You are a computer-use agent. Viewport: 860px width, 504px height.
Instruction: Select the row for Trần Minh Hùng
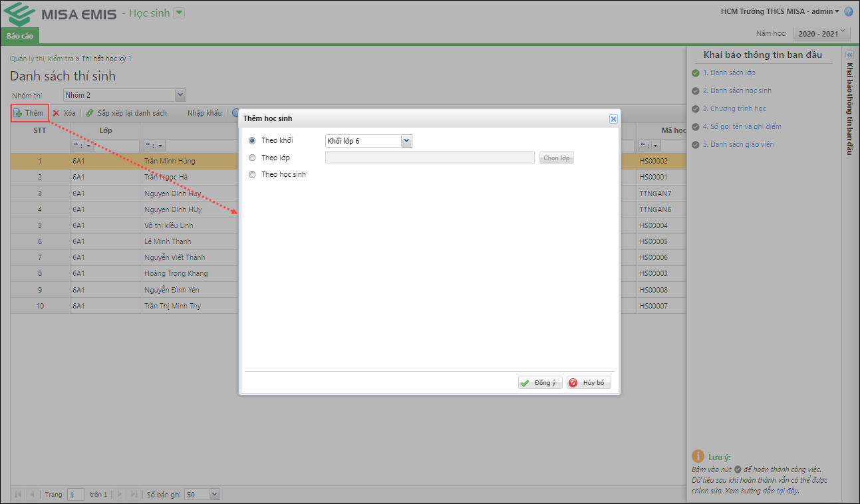click(124, 162)
